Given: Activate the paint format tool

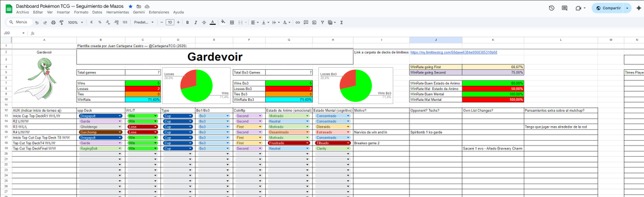Looking at the screenshot, I should [x=61, y=23].
